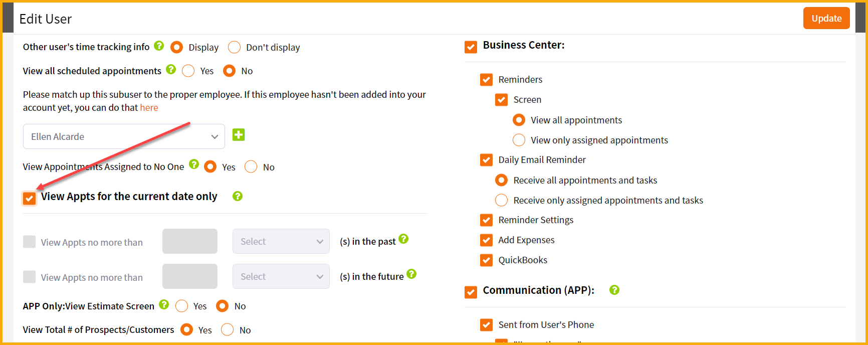
Task: Click help icon beside time tracking info
Action: (x=159, y=46)
